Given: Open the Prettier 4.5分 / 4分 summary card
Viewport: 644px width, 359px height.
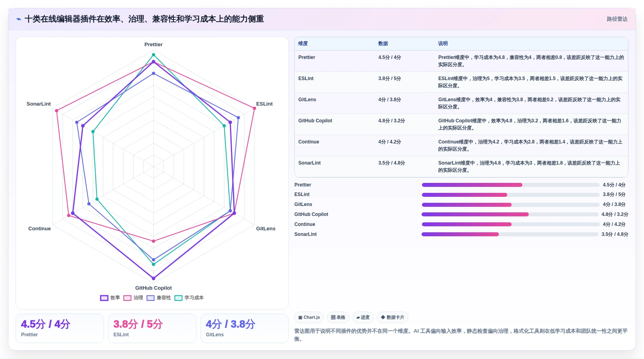Looking at the screenshot, I should 60,328.
